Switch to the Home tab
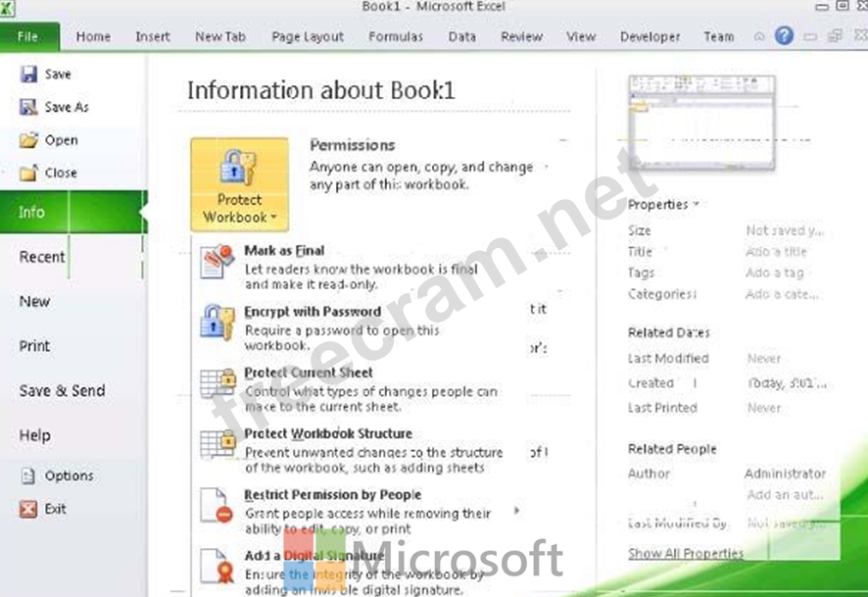 (x=93, y=36)
